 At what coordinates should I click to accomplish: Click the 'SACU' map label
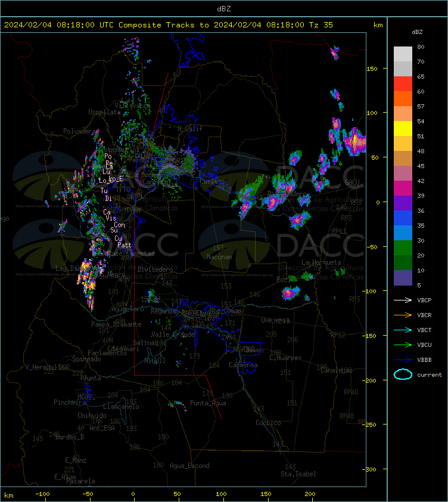coord(352,182)
